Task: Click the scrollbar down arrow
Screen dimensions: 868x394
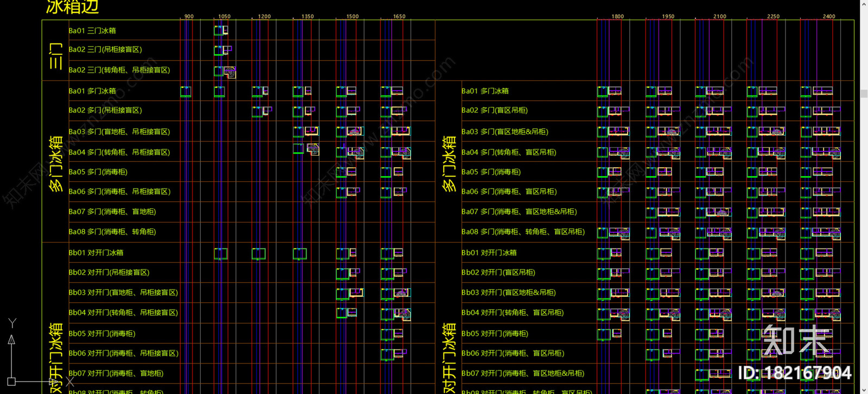Action: (x=864, y=390)
